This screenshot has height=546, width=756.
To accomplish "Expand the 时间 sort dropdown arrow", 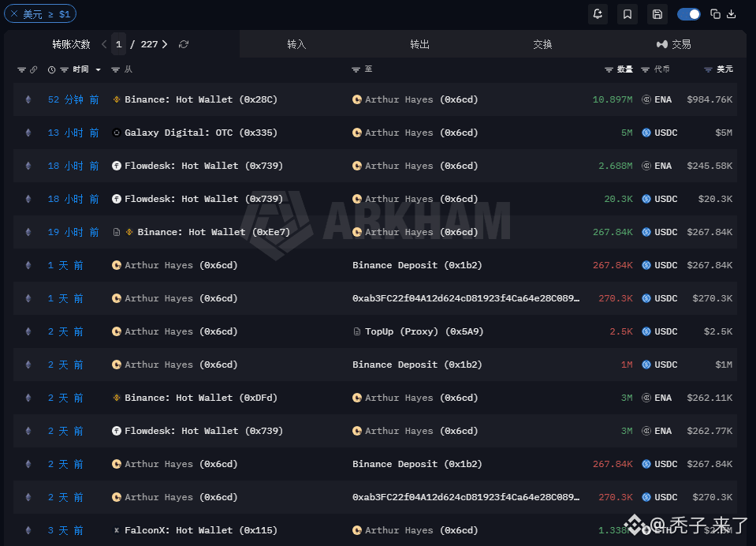I will pyautogui.click(x=99, y=70).
